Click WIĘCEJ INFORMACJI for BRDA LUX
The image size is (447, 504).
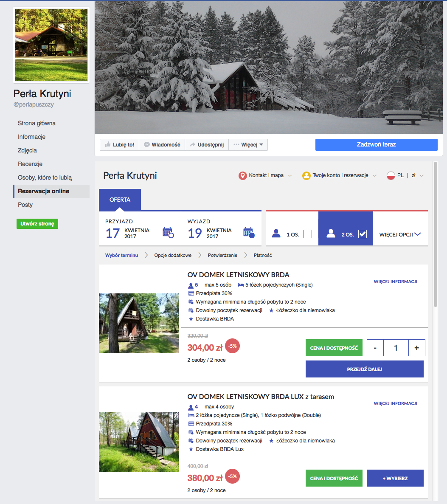click(x=395, y=403)
